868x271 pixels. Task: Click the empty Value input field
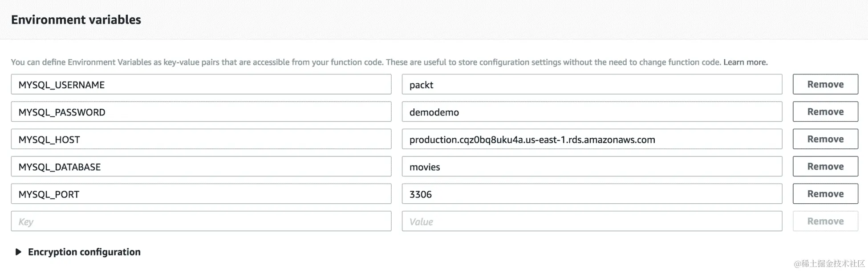[592, 222]
